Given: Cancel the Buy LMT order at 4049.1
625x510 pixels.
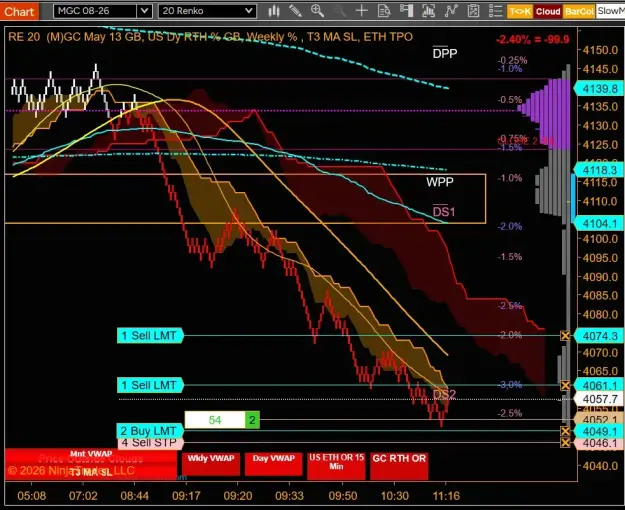Looking at the screenshot, I should click(565, 431).
